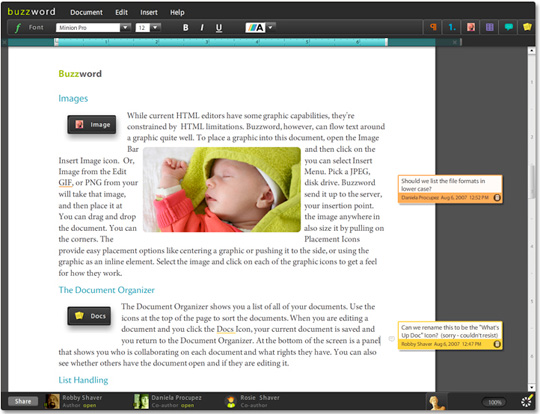Open the Paragraph toolbar icon

click(x=433, y=27)
